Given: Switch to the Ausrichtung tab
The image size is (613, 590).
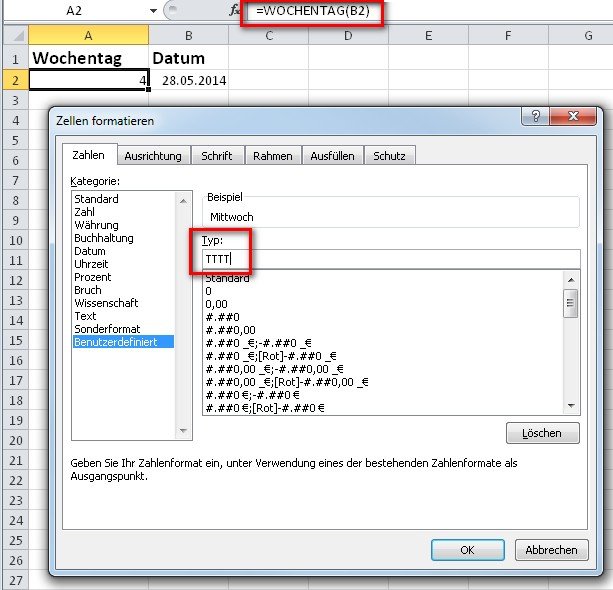Looking at the screenshot, I should point(153,156).
